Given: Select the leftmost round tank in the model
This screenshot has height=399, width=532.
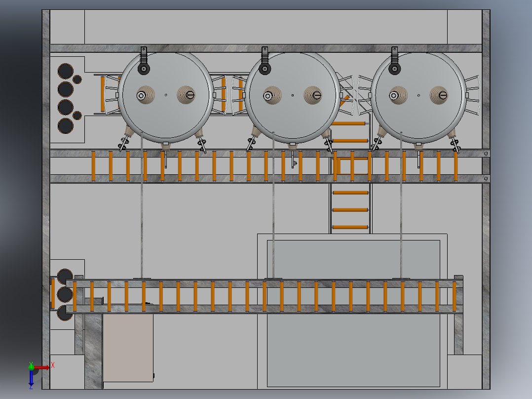Looking at the screenshot, I should pos(166,96).
